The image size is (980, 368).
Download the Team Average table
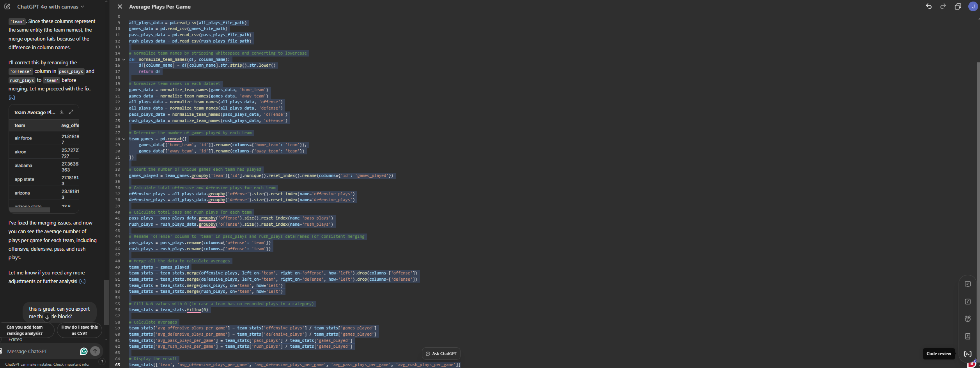(62, 112)
